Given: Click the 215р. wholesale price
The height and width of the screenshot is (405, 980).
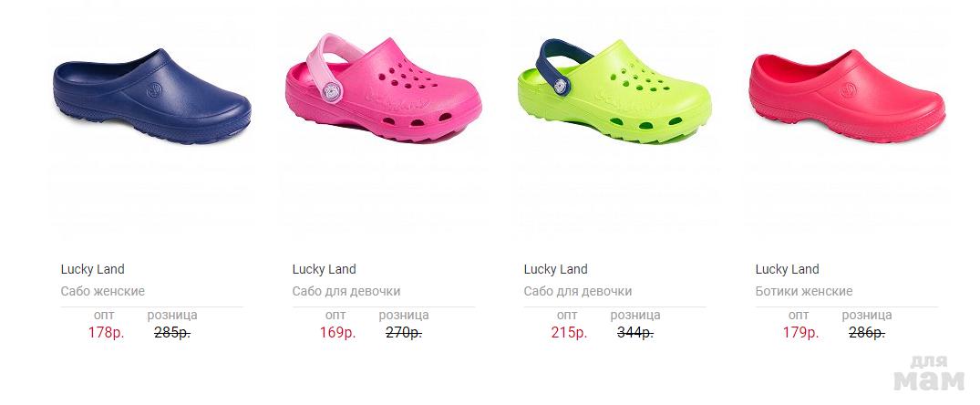Looking at the screenshot, I should click(x=569, y=333).
